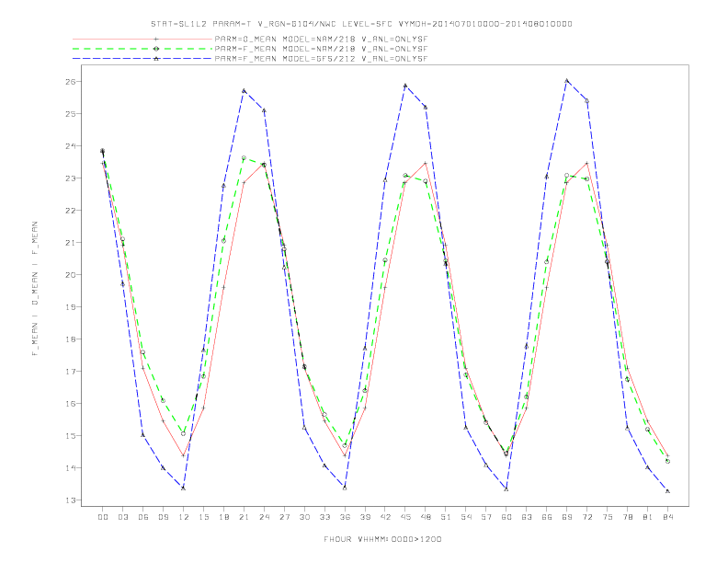728x563 pixels.
Task: Click the x-axis forecast hour label 72
Action: pyautogui.click(x=587, y=517)
